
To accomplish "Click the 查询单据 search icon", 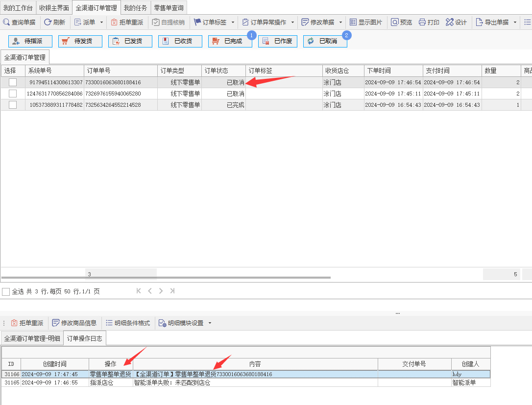I will (x=6, y=22).
